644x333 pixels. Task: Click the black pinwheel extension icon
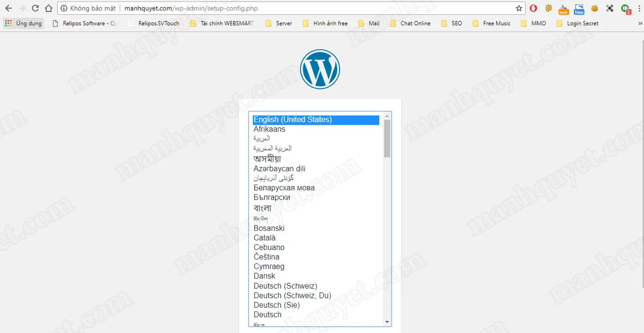pos(610,8)
